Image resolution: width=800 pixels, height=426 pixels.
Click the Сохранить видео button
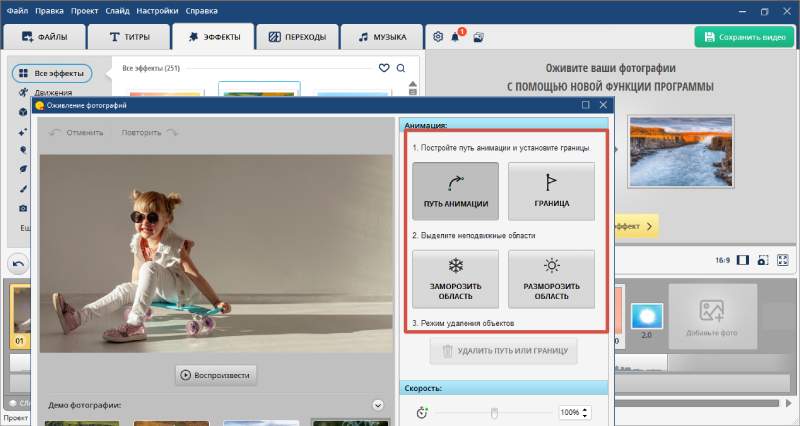point(744,37)
